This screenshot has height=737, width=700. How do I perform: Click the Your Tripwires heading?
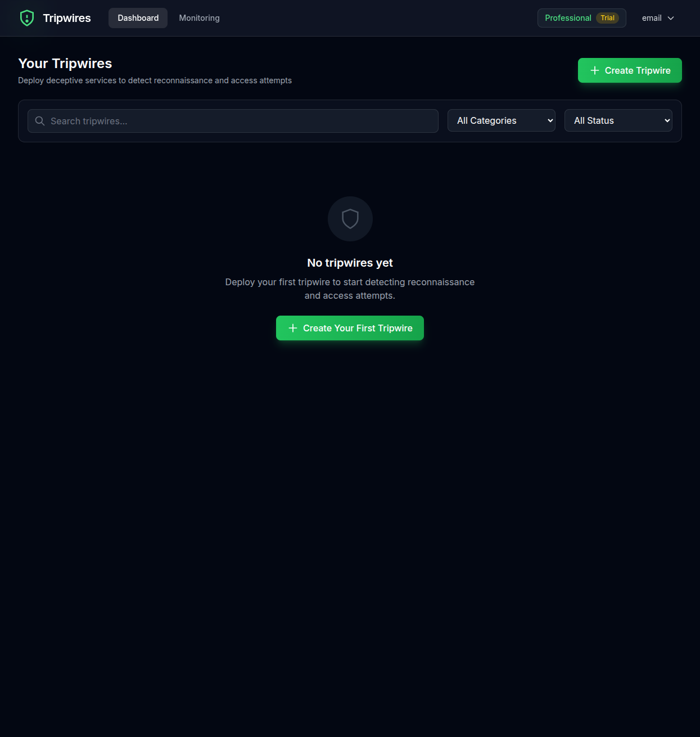point(65,64)
